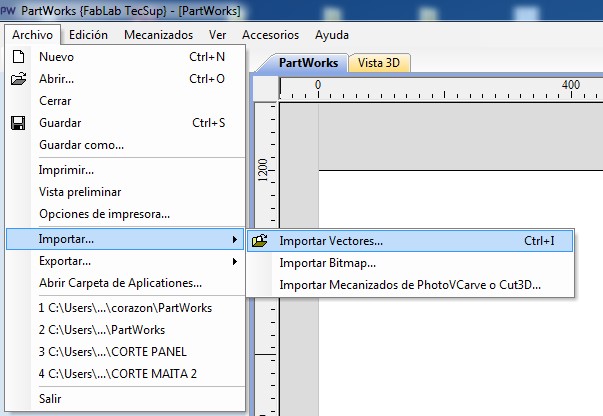Choose Guardar menu entry
The height and width of the screenshot is (416, 603).
125,123
